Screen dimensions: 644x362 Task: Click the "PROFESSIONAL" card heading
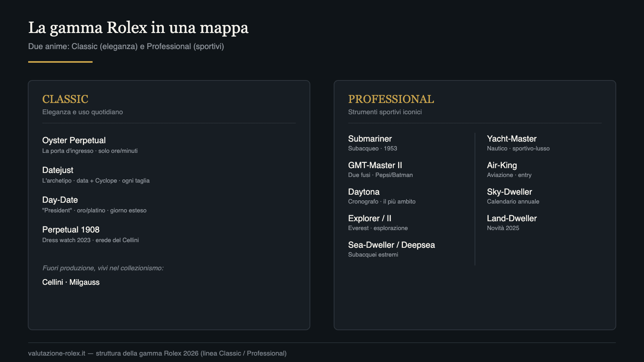click(x=391, y=99)
